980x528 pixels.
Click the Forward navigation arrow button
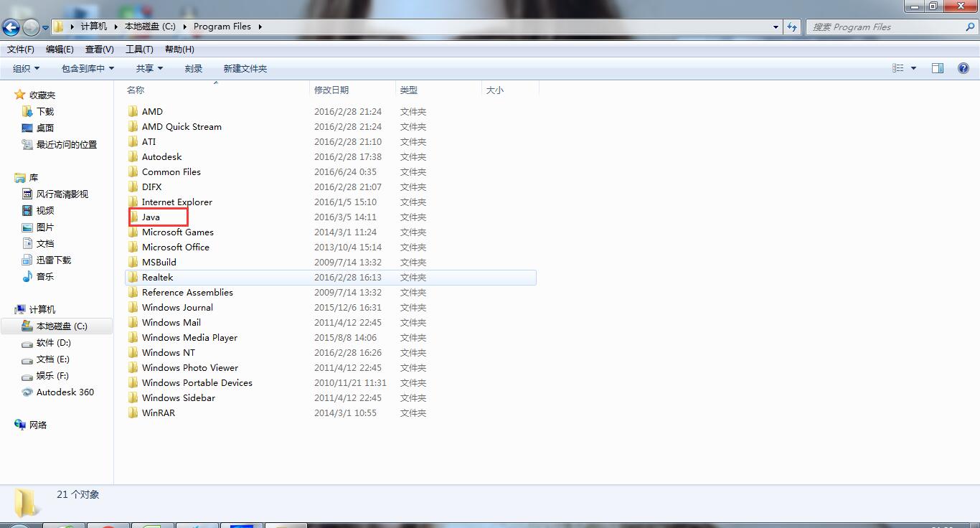click(x=31, y=27)
